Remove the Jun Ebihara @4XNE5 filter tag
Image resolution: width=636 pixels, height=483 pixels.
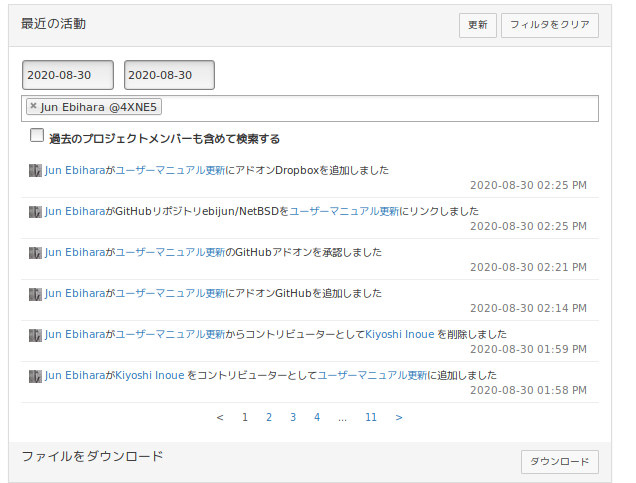(34, 106)
